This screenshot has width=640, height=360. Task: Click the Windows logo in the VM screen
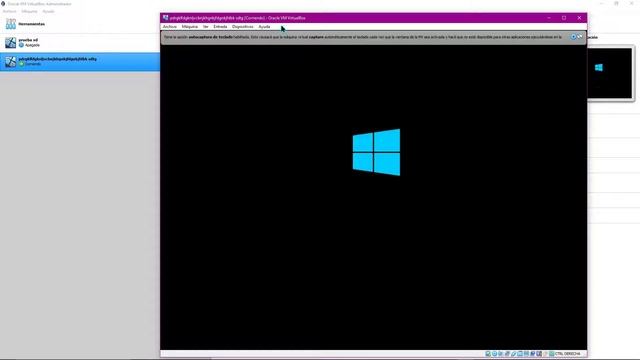376,152
